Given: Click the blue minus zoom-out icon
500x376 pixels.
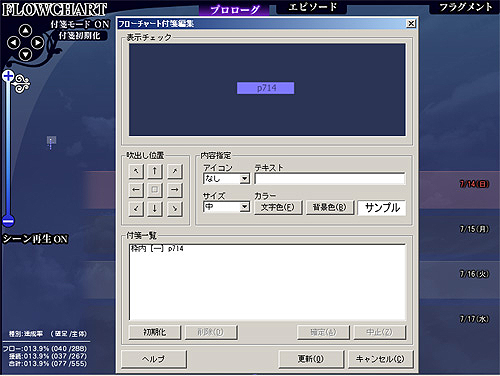Looking at the screenshot, I should [8, 221].
